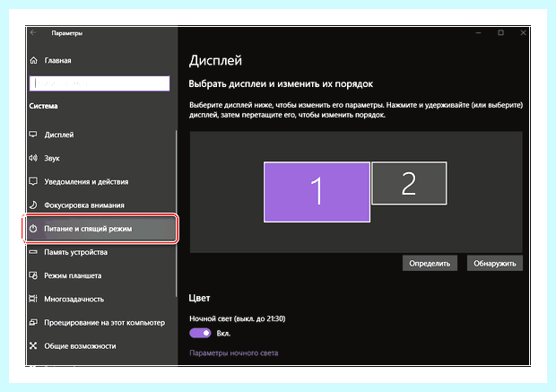Open the Главная home icon
Image resolution: width=556 pixels, height=392 pixels.
tap(33, 60)
